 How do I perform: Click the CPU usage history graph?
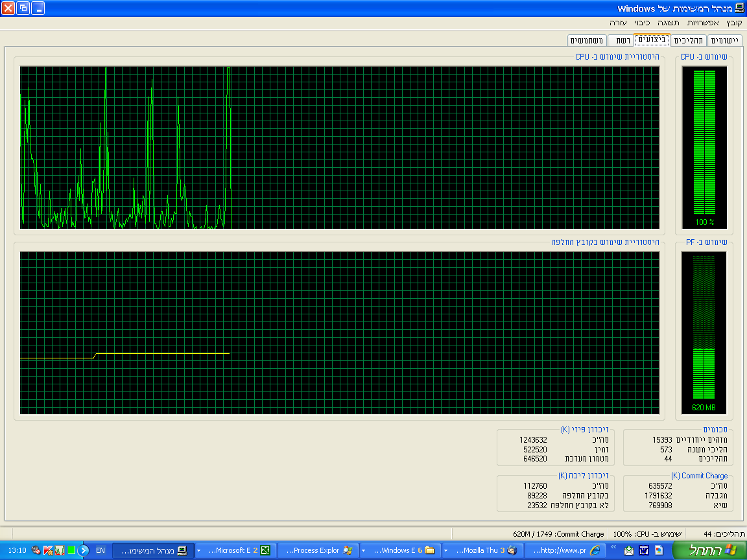[x=340, y=148]
